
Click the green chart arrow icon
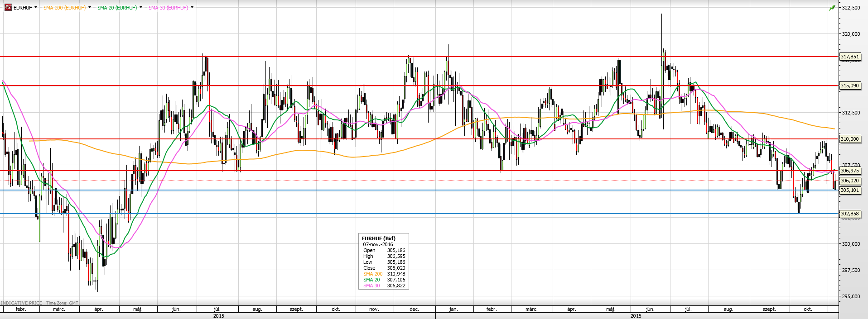pyautogui.click(x=832, y=8)
